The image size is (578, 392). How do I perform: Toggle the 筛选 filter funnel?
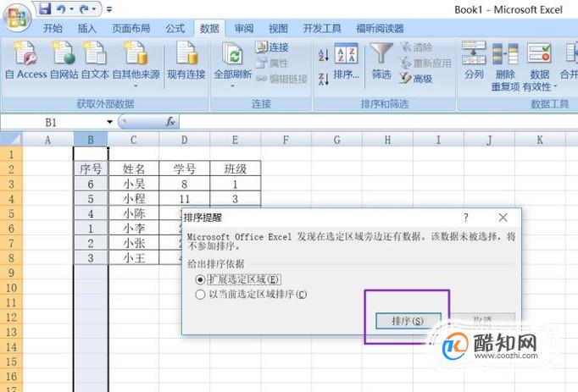tap(381, 62)
